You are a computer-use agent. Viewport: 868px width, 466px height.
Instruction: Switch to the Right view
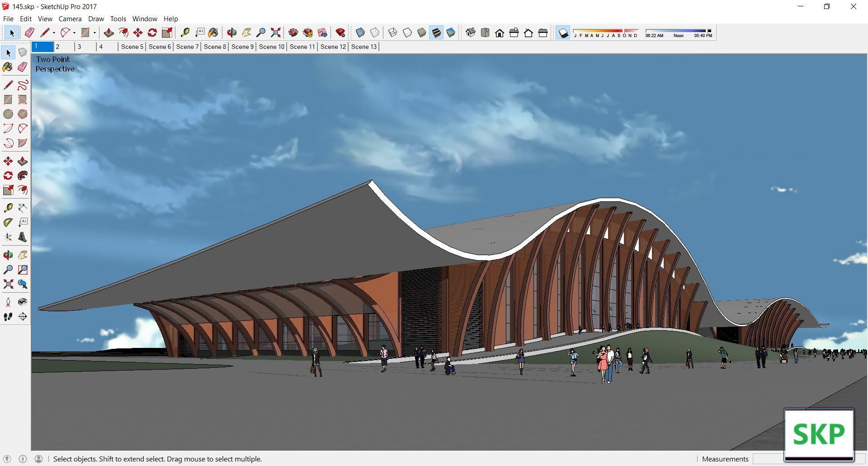point(514,33)
